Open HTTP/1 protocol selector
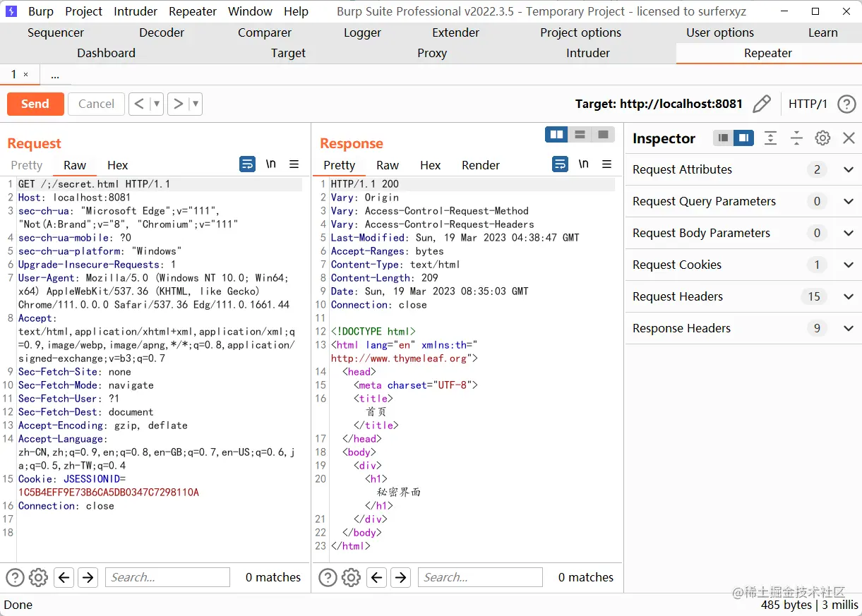 tap(808, 104)
